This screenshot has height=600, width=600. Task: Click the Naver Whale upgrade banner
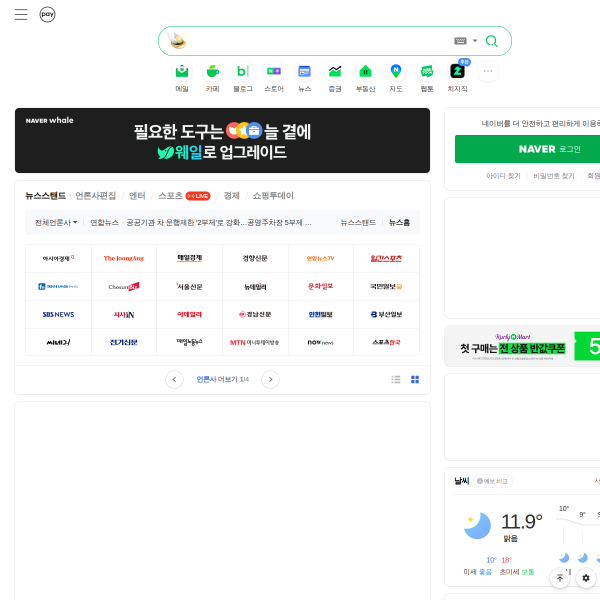tap(222, 140)
